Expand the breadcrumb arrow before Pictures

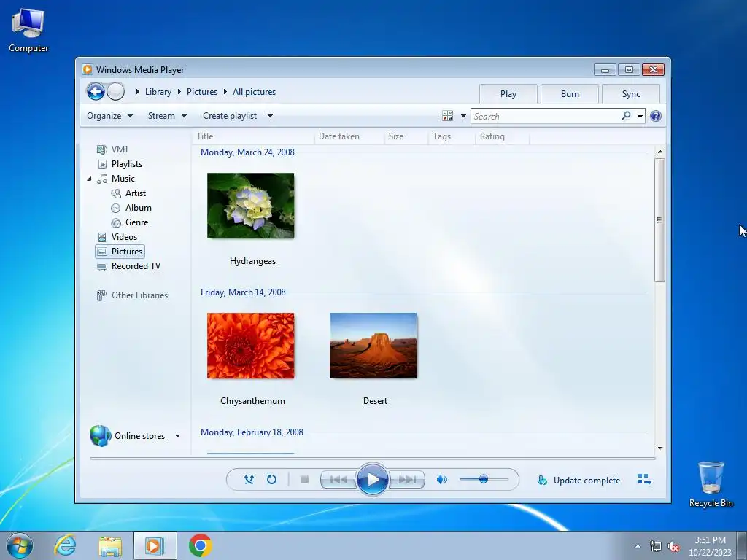click(179, 91)
